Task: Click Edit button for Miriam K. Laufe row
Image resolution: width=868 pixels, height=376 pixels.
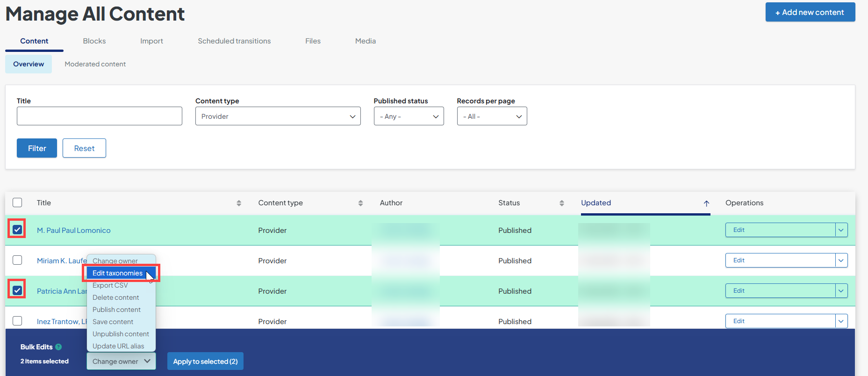Action: point(780,260)
